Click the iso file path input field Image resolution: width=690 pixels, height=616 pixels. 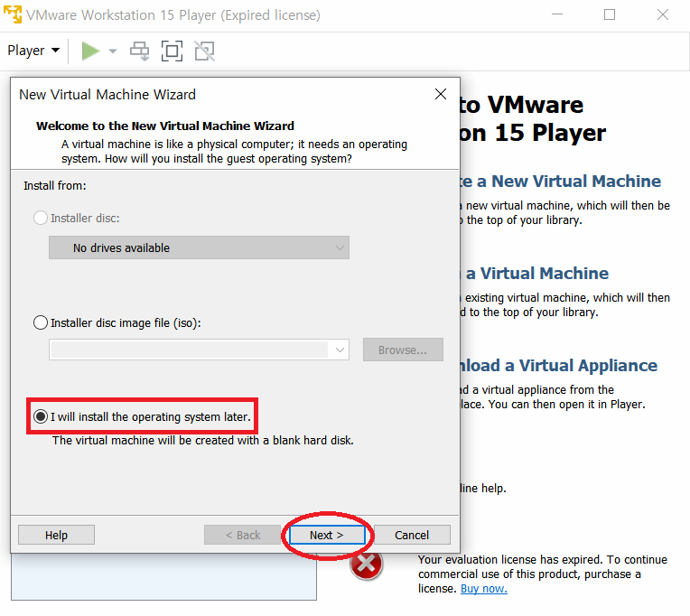pos(190,350)
